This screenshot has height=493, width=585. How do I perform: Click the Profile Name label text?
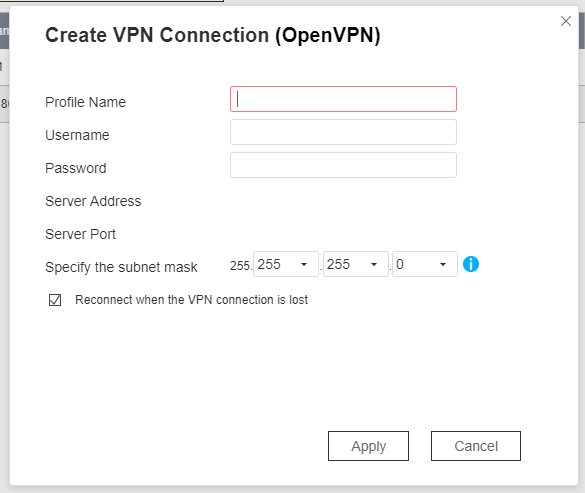click(x=85, y=102)
